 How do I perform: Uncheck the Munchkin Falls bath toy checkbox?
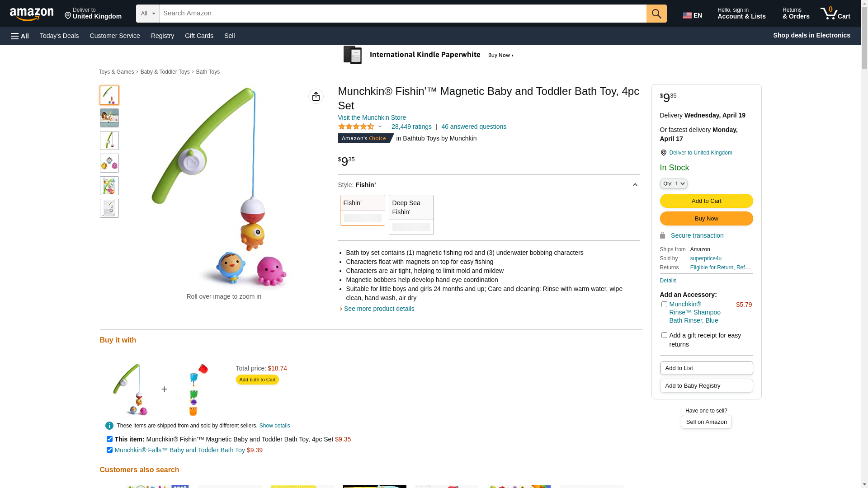click(109, 450)
